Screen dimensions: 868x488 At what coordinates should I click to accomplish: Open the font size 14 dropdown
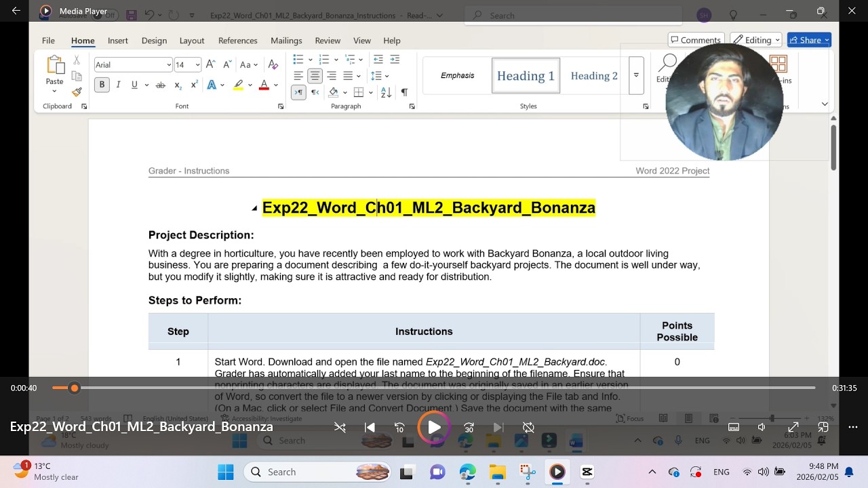[197, 64]
